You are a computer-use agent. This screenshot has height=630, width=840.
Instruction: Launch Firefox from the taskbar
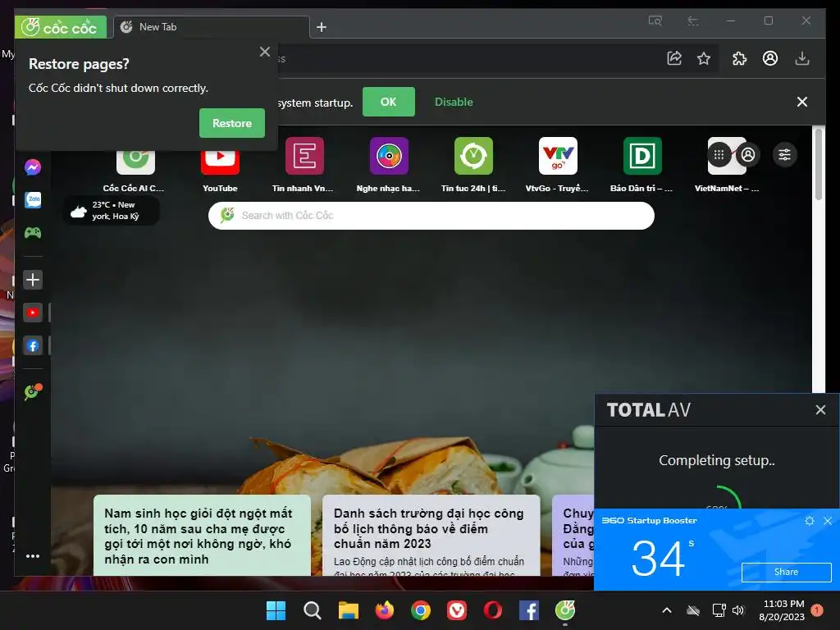click(x=384, y=610)
